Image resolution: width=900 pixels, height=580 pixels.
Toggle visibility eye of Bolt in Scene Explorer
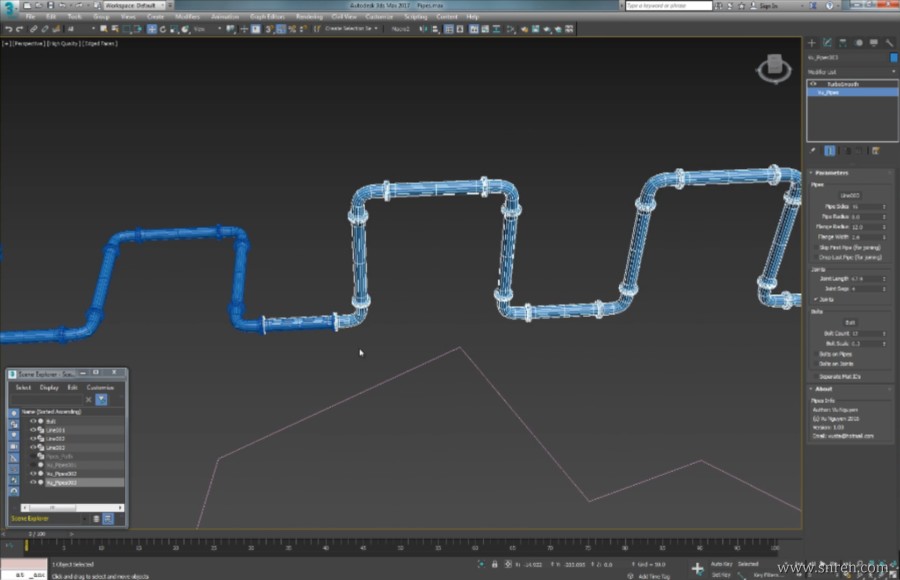click(33, 421)
